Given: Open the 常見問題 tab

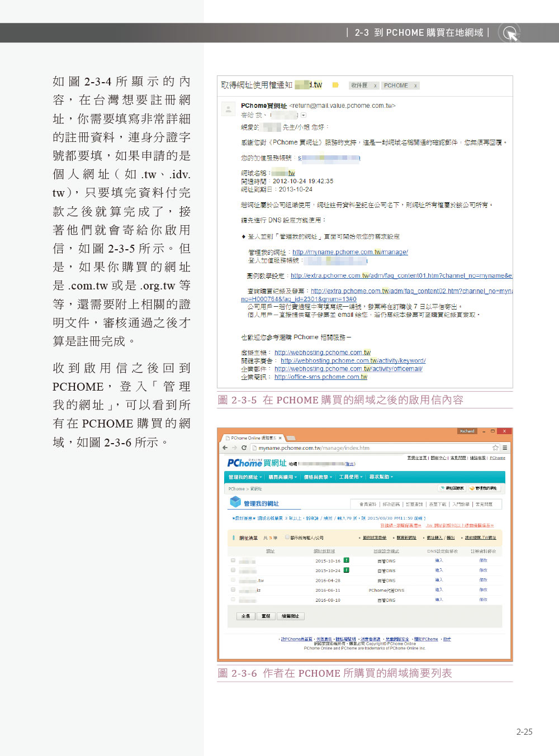Looking at the screenshot, I should (x=484, y=504).
